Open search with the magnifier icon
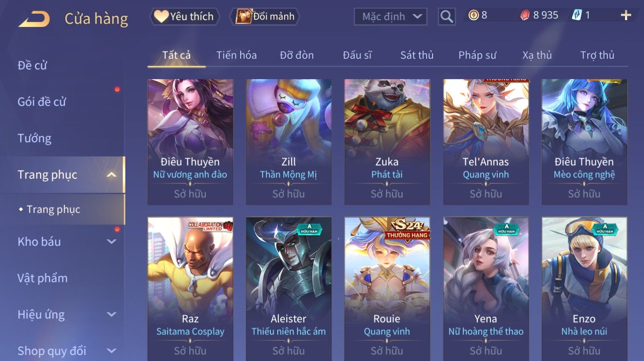Screen dimensions: 644x361 point(446,17)
